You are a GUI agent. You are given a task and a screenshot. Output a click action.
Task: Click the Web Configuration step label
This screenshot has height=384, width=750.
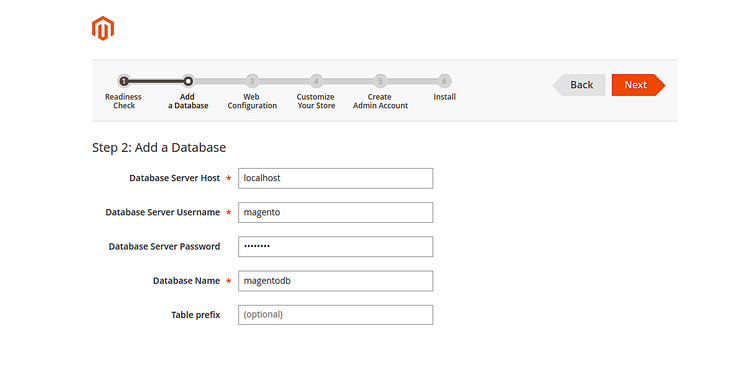pos(252,101)
